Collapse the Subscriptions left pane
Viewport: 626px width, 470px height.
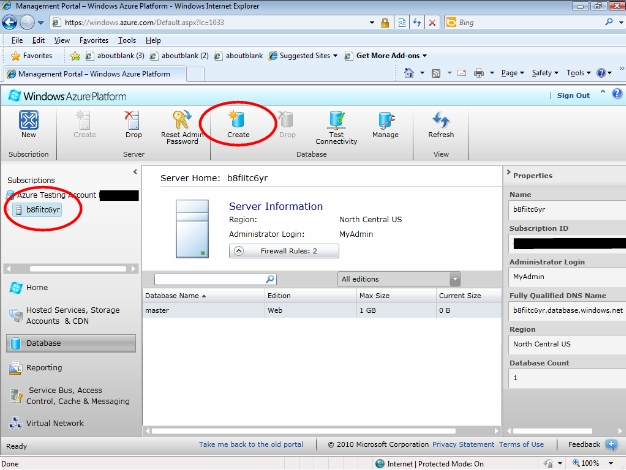coord(135,172)
